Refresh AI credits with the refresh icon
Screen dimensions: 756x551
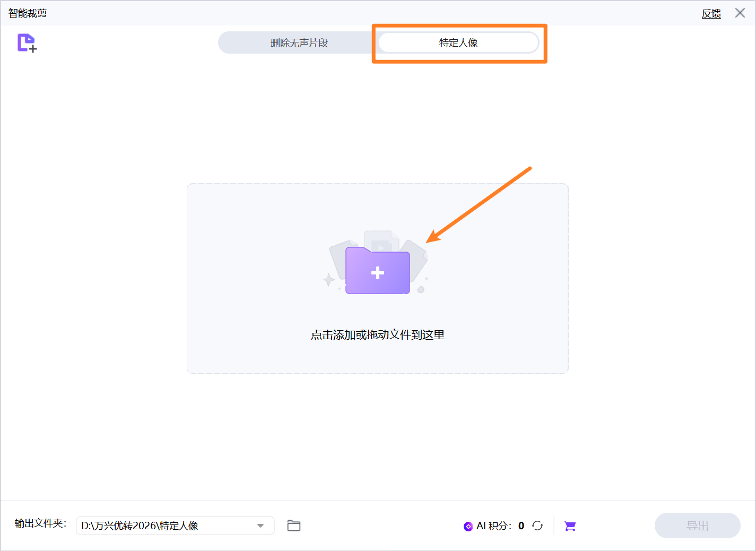point(537,526)
